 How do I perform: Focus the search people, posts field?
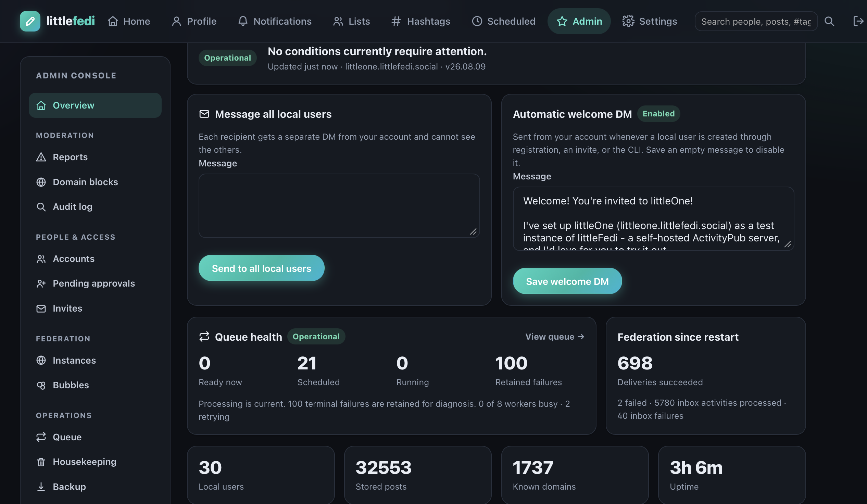756,21
